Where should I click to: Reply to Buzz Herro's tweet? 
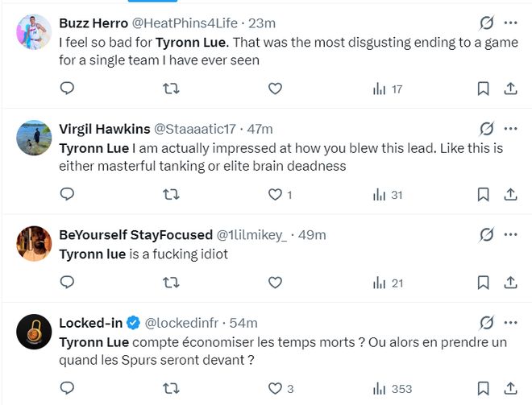pyautogui.click(x=68, y=89)
